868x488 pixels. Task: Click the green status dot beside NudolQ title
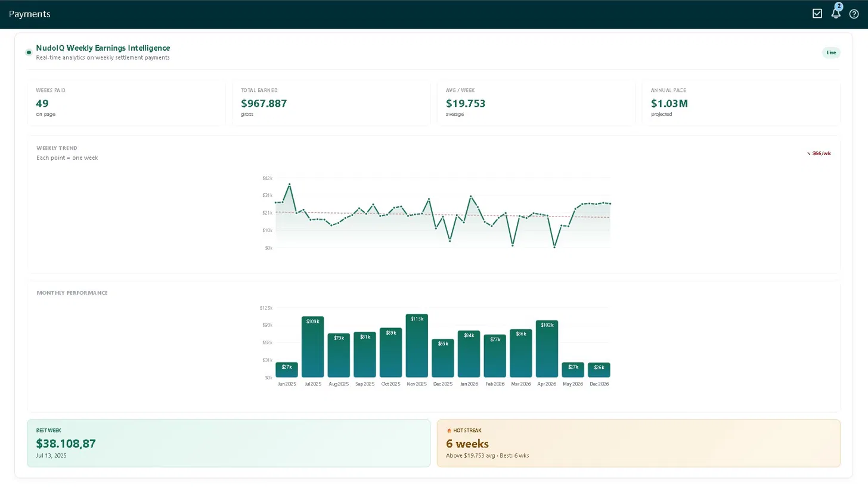point(29,52)
